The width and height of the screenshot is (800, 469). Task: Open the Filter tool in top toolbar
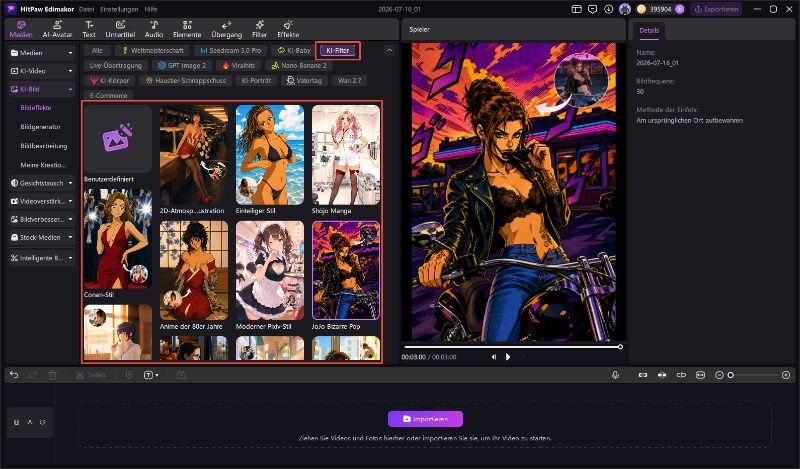(x=259, y=29)
